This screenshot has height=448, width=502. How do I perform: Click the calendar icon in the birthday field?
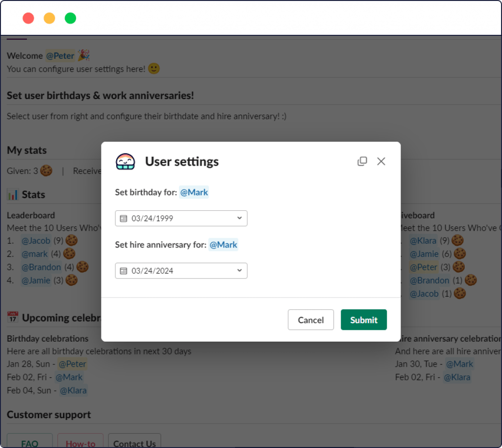(x=124, y=218)
